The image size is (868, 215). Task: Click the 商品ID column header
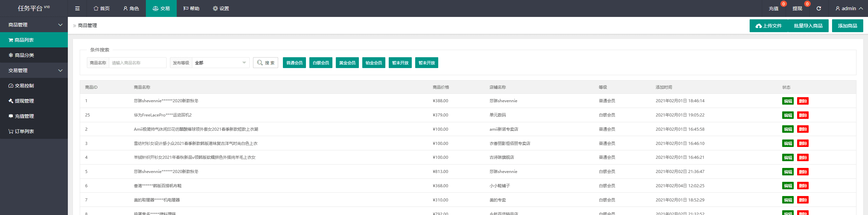click(91, 87)
